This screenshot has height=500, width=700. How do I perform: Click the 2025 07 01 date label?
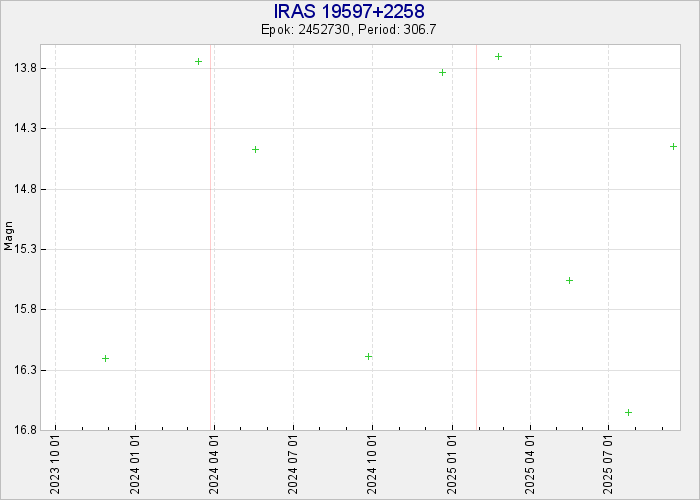click(x=608, y=466)
